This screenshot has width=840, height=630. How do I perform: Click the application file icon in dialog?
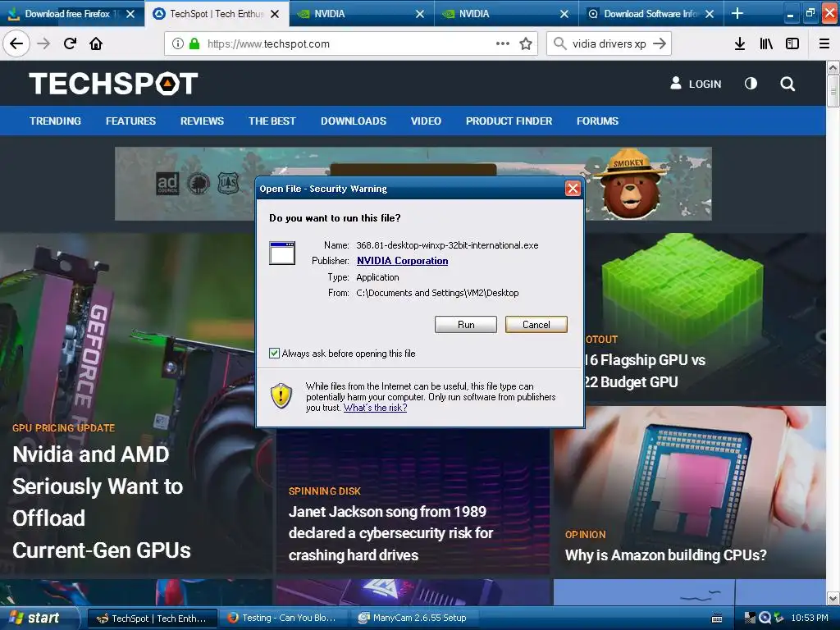pos(282,253)
